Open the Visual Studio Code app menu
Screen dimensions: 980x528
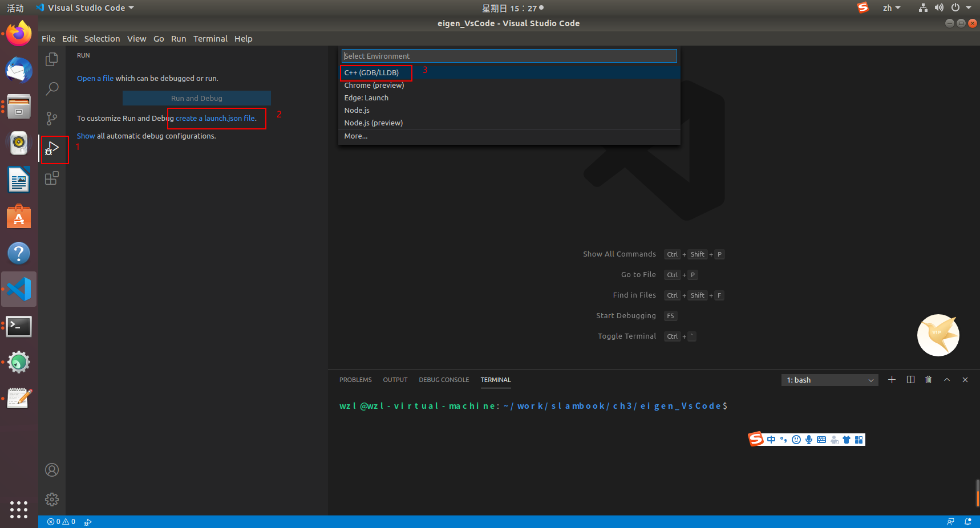pos(84,8)
